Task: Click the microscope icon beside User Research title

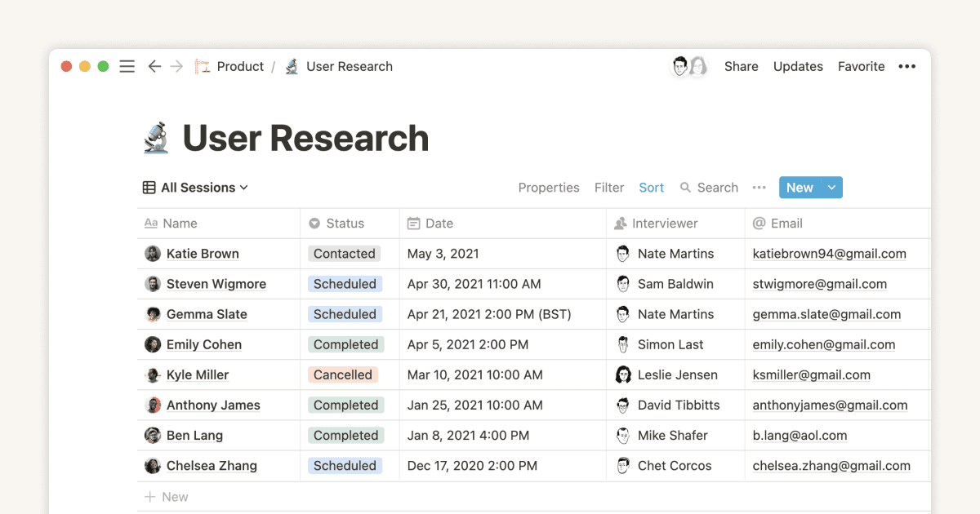Action: pyautogui.click(x=157, y=137)
